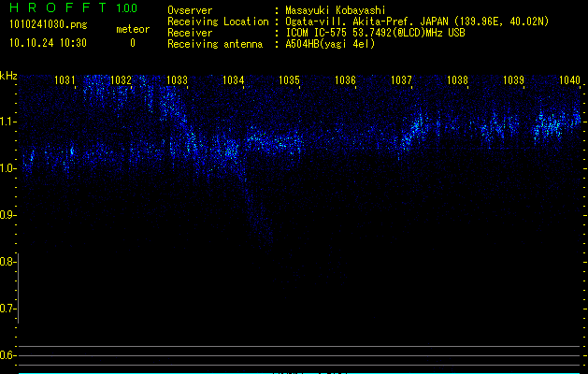Viewport: 588px width, 374px height.
Task: Click the 1036 time marker
Action: point(345,80)
